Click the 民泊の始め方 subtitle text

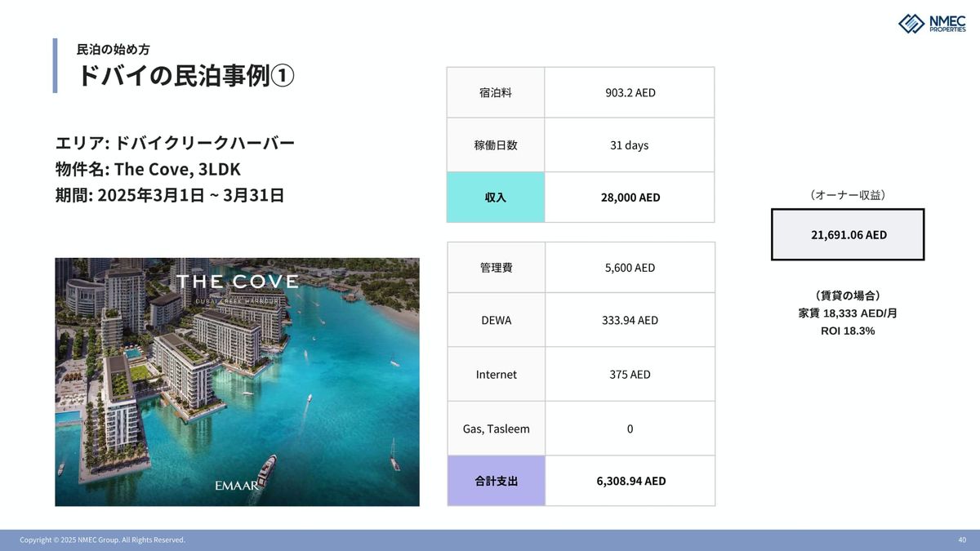(113, 50)
